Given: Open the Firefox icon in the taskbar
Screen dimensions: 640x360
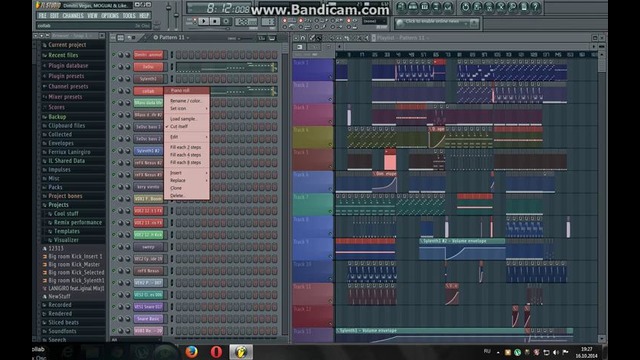Looking at the screenshot, I should pyautogui.click(x=191, y=351).
